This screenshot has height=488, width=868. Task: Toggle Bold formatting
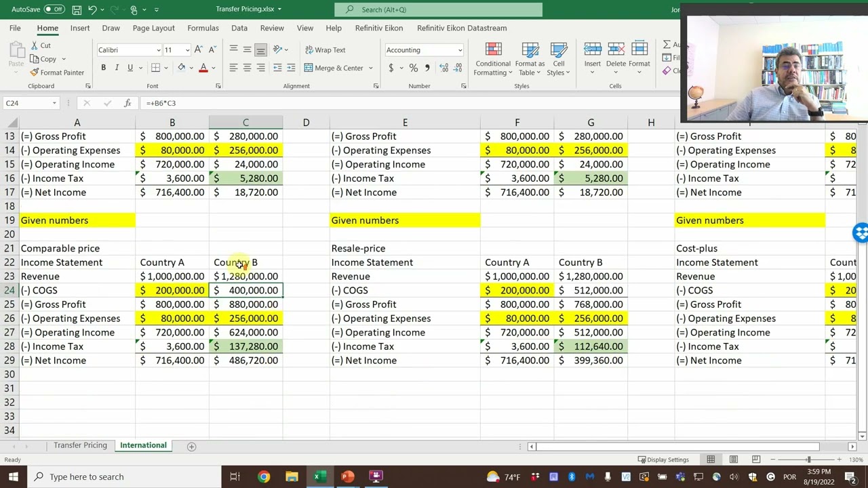tap(103, 68)
